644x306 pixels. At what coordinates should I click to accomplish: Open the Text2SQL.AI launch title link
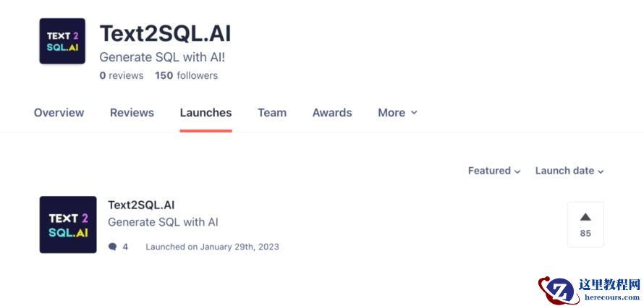(x=141, y=205)
